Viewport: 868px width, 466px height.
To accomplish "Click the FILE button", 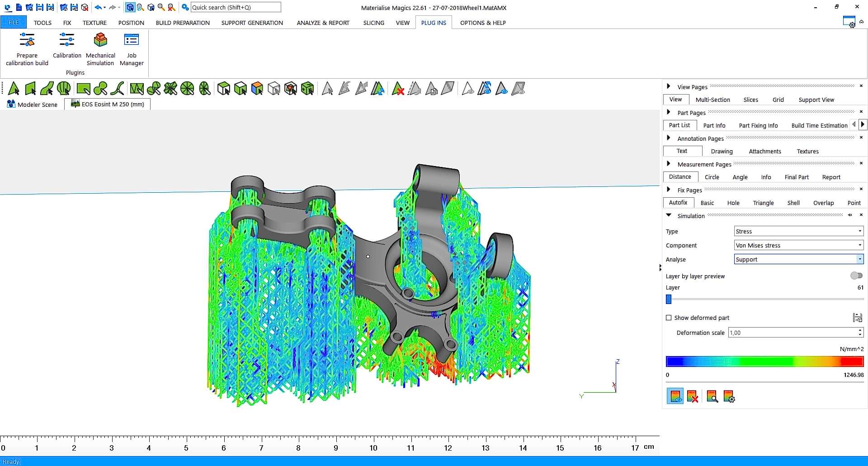I will (x=14, y=22).
